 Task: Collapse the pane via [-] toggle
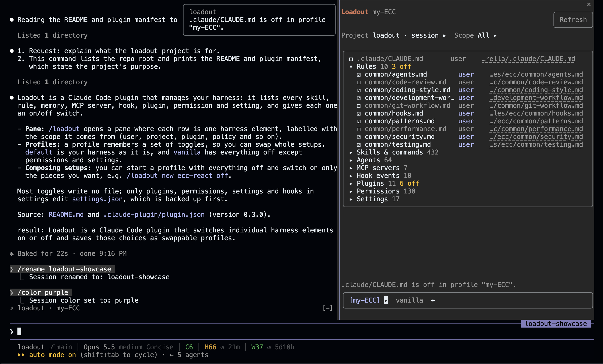pyautogui.click(x=327, y=308)
